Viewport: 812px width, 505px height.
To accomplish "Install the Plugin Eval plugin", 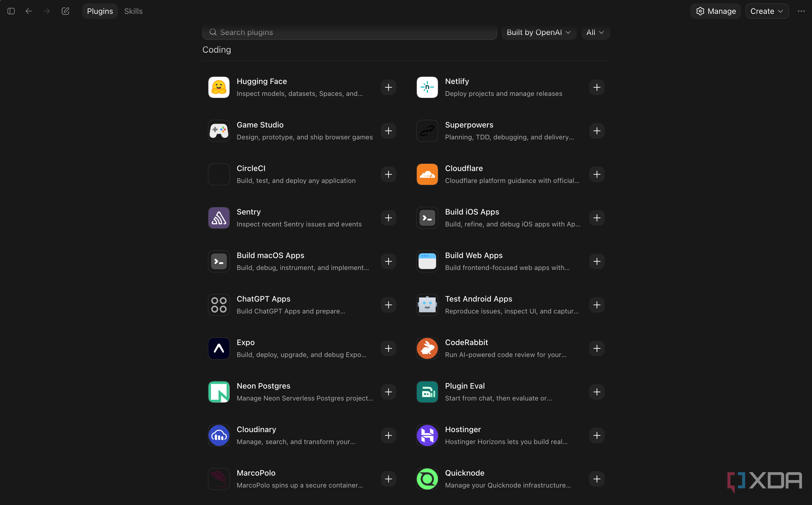I will pos(597,392).
